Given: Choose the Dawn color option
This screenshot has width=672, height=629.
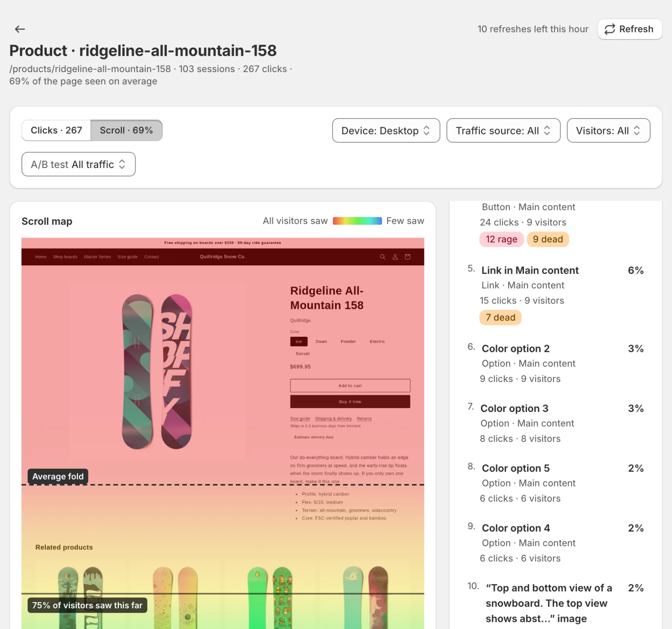Looking at the screenshot, I should (321, 341).
